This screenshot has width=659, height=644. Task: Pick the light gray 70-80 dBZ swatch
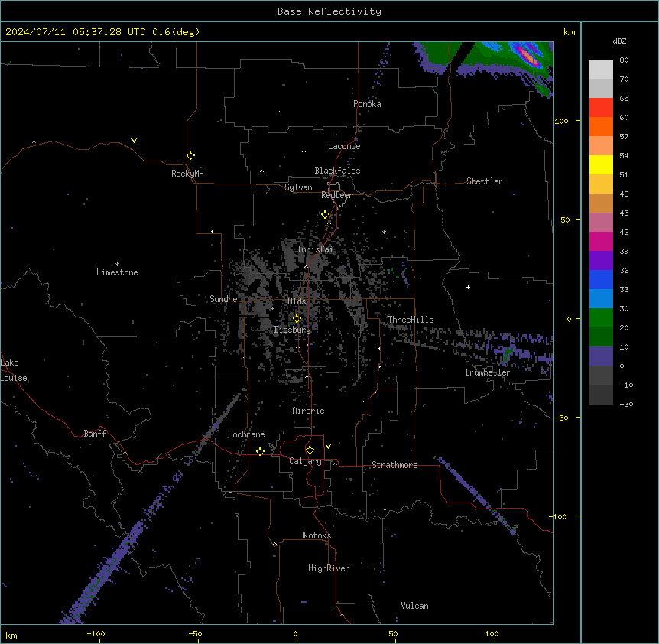coord(601,70)
